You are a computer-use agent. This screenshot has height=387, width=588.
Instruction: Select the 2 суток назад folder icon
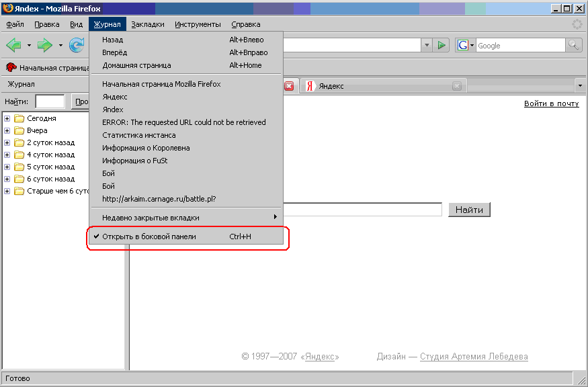pos(19,143)
